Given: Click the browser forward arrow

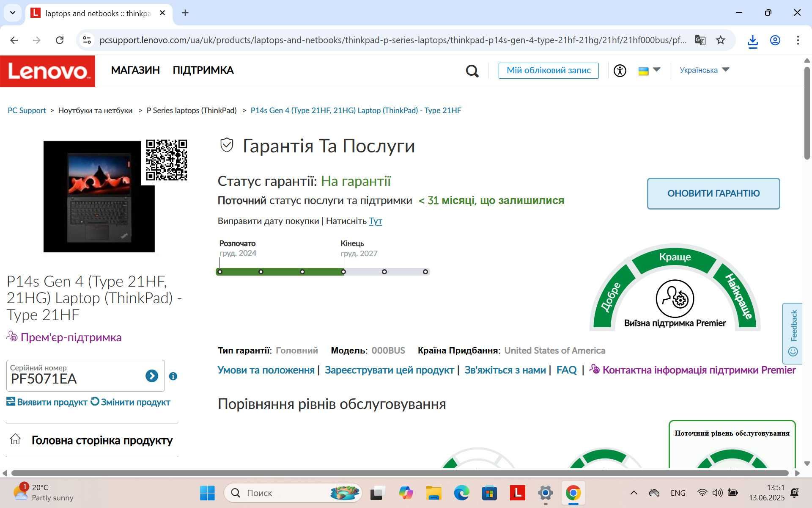Looking at the screenshot, I should coord(37,40).
